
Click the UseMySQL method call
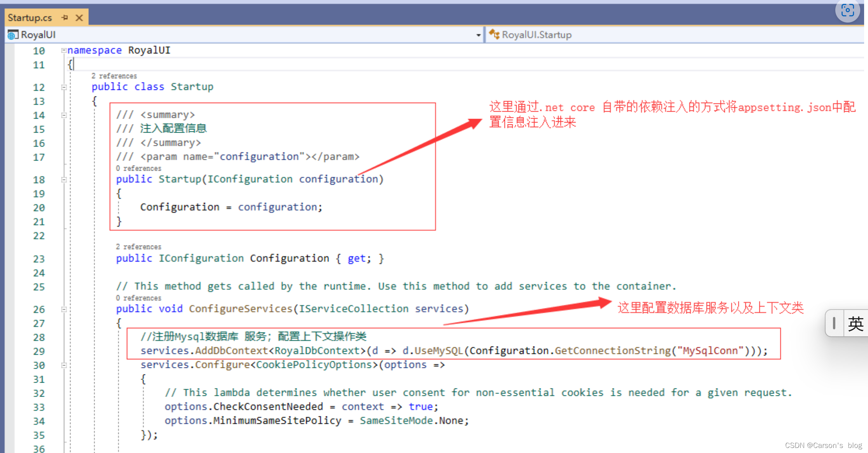pyautogui.click(x=439, y=351)
